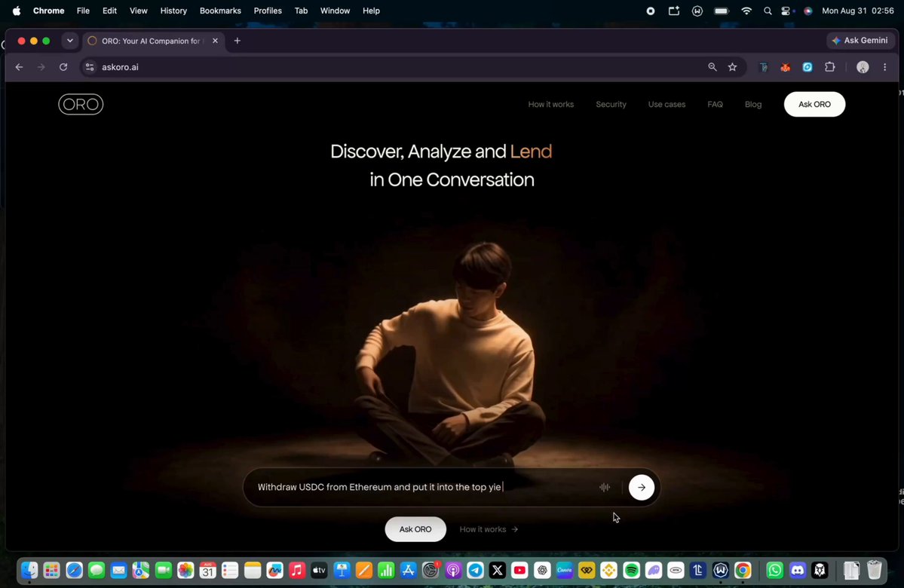The width and height of the screenshot is (904, 588).
Task: Close the ORO browser tab
Action: tap(215, 41)
